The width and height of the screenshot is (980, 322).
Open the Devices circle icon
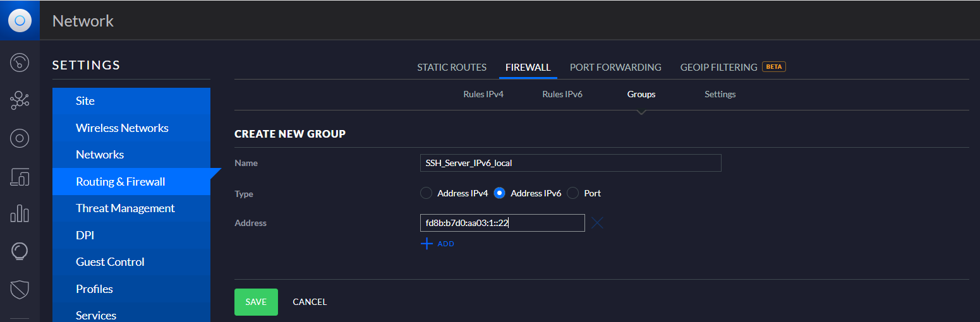click(20, 138)
